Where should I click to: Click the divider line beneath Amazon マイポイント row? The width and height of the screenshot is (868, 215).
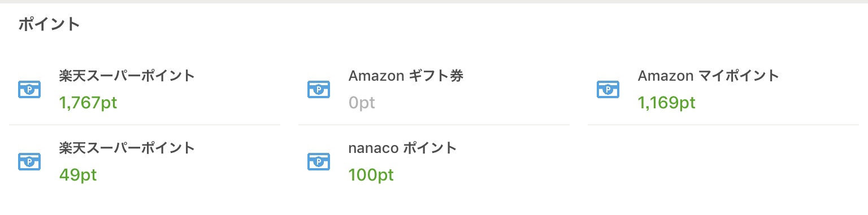(723, 125)
